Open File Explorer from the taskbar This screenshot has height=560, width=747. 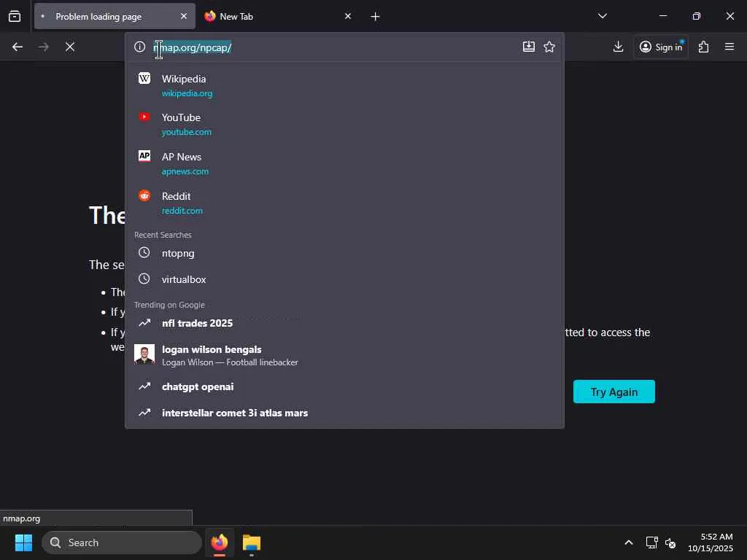pos(252,542)
